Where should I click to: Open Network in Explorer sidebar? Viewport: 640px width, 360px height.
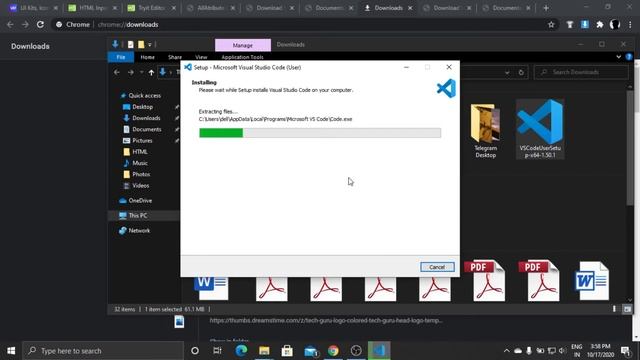[x=139, y=231]
